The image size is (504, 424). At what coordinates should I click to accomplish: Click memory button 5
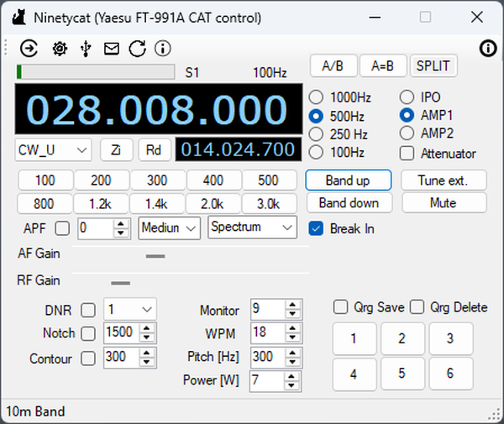[402, 374]
